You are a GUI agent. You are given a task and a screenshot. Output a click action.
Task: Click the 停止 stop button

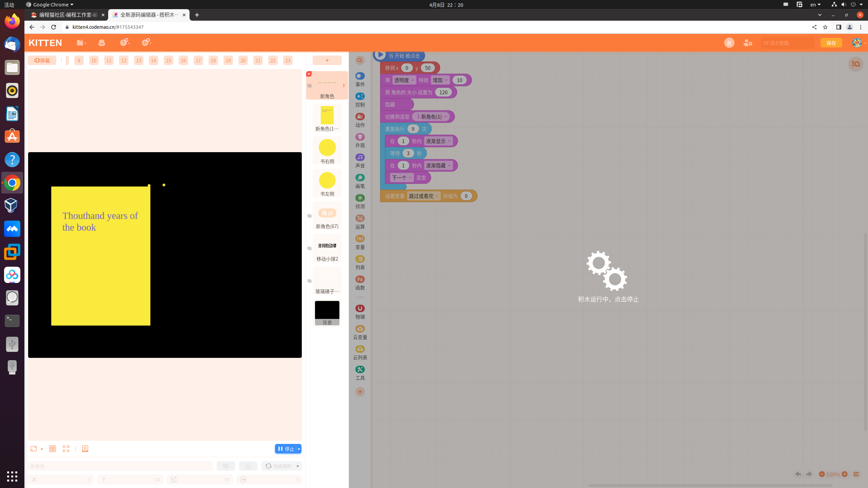285,449
